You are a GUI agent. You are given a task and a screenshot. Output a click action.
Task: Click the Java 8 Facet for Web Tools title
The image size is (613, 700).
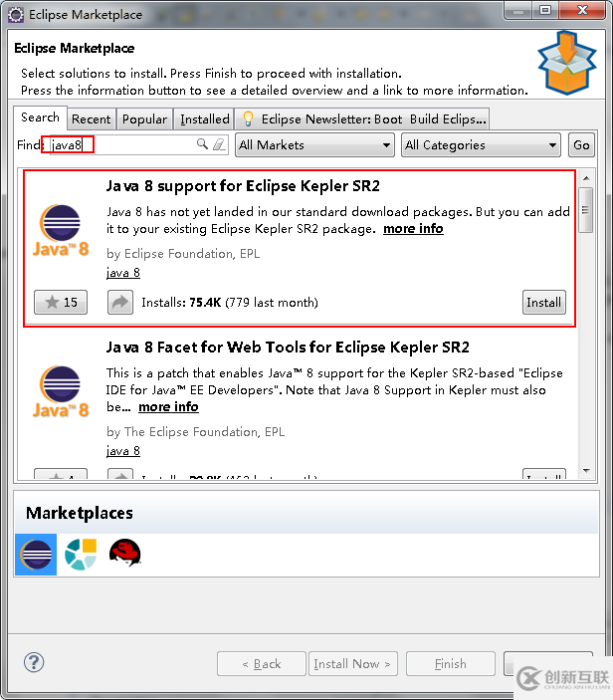[288, 347]
